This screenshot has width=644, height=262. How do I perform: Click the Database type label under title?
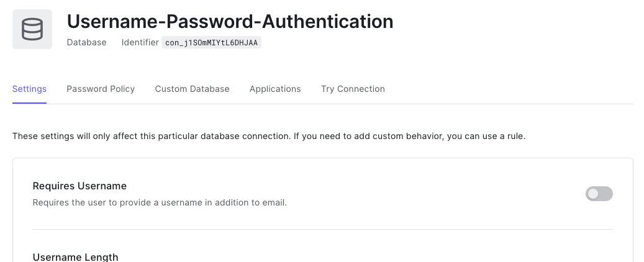pyautogui.click(x=86, y=43)
